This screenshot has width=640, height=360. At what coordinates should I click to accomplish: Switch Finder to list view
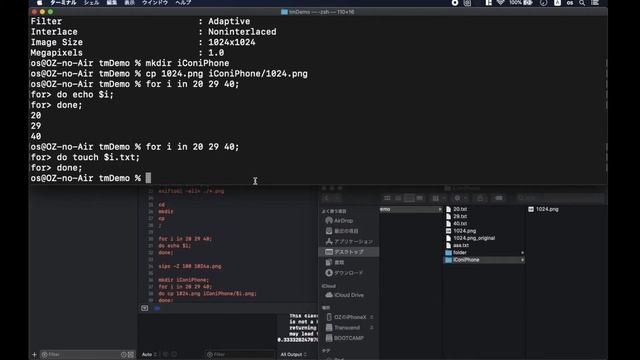[x=398, y=198]
